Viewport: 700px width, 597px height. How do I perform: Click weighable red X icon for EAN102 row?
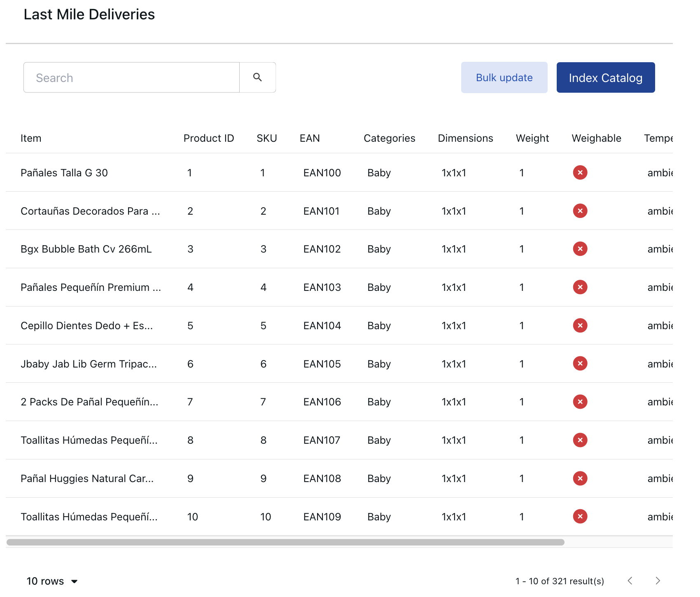coord(580,249)
